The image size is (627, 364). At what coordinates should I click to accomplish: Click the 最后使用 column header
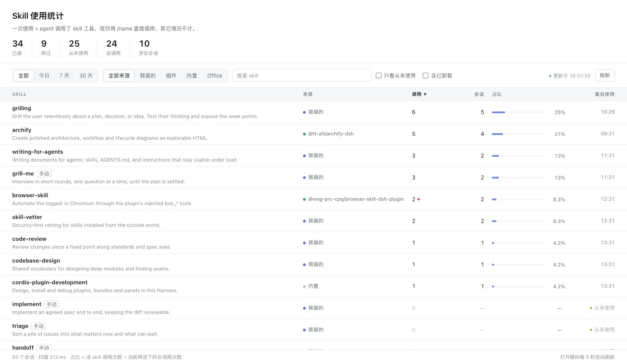(605, 94)
